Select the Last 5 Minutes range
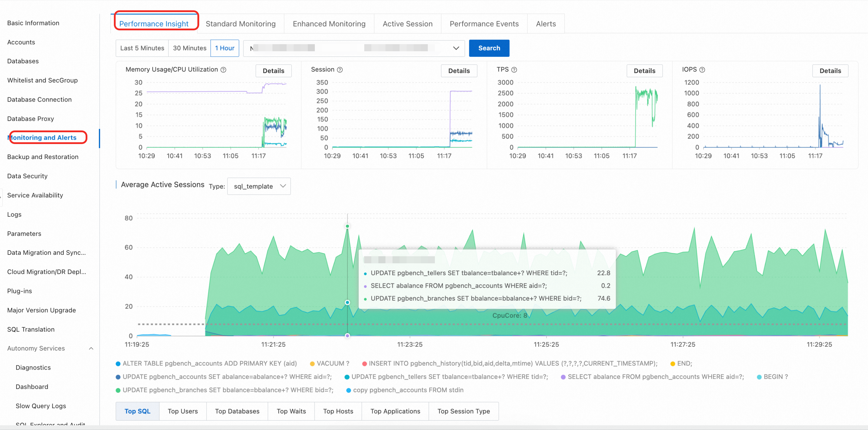 point(142,48)
